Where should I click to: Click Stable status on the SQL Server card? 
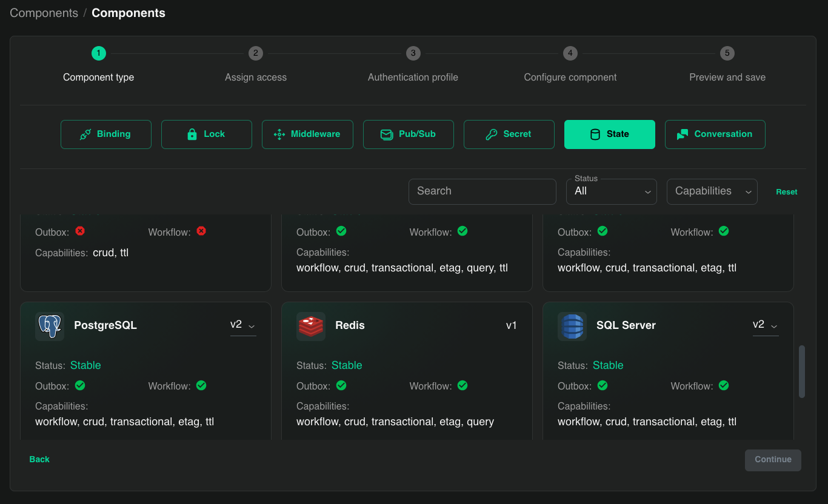(x=608, y=365)
